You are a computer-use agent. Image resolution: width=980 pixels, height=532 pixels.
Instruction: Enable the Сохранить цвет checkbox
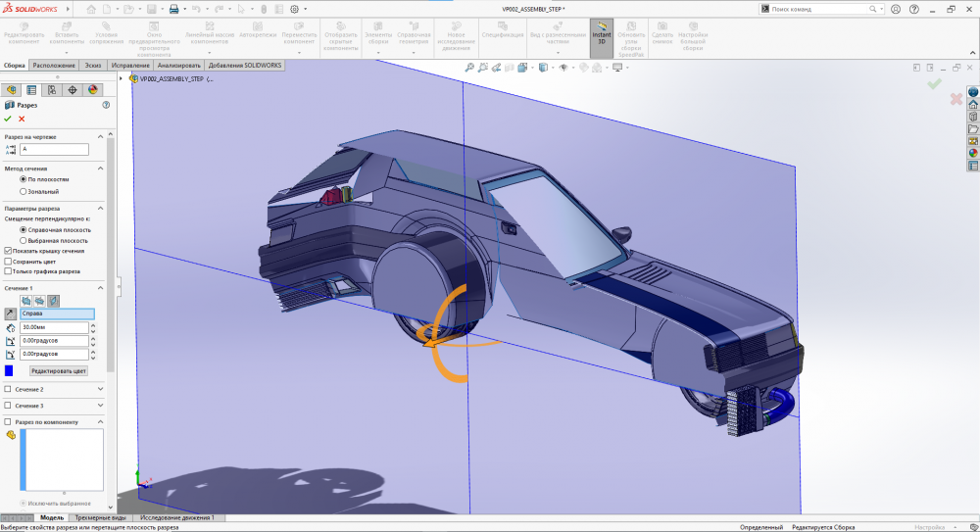pyautogui.click(x=9, y=261)
